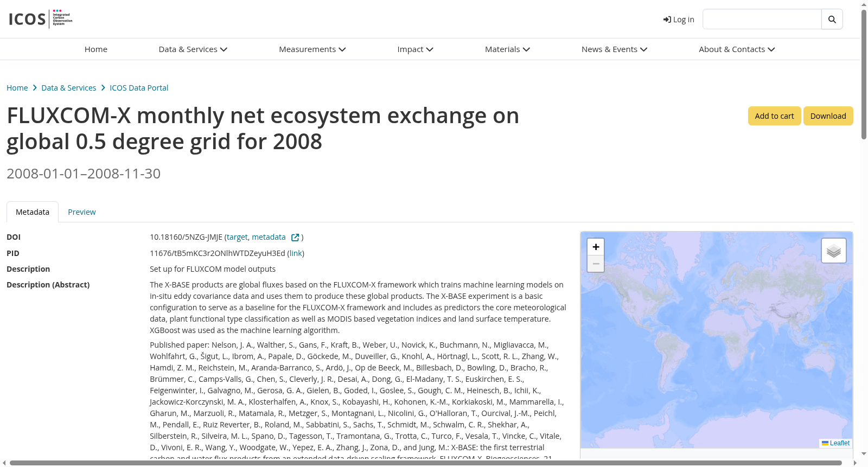This screenshot has height=467, width=868.
Task: Click the horizontal page scrollbar
Action: (426, 463)
